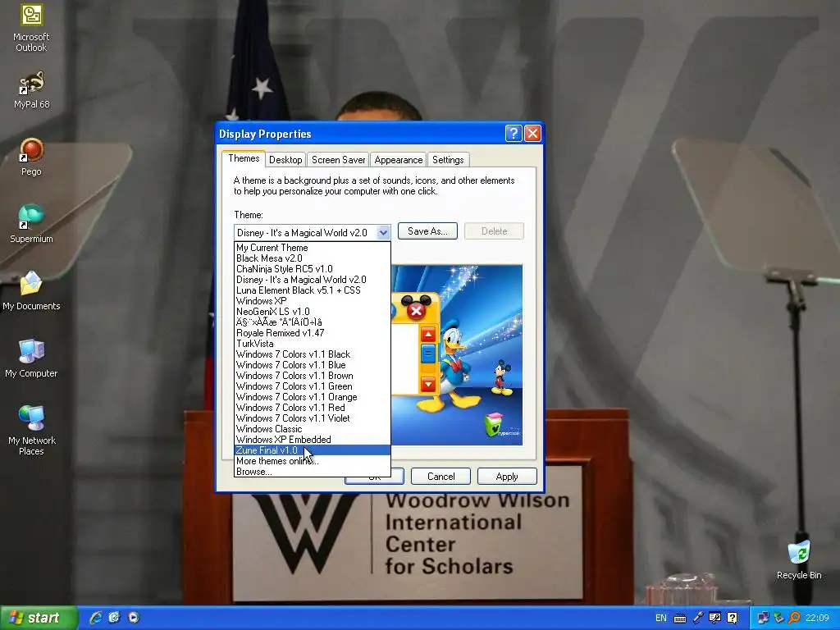Click the language bar help icon
Viewport: 840px width, 630px height.
733,618
